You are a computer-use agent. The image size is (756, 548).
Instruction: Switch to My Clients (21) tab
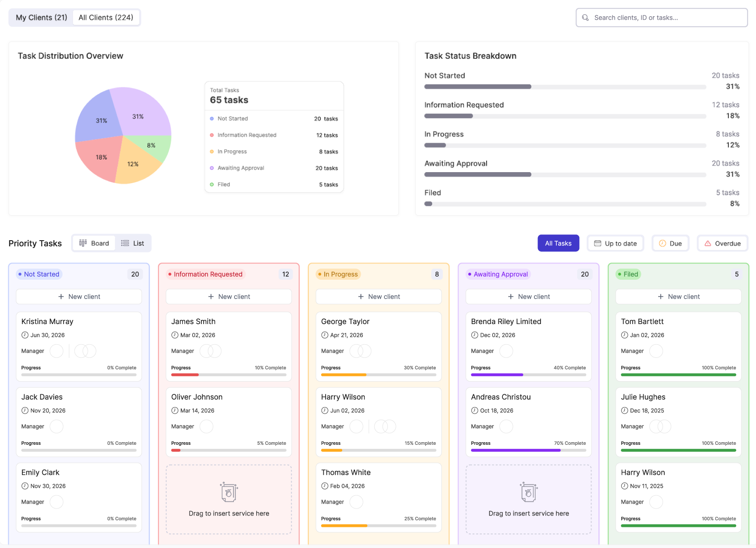[x=41, y=18]
